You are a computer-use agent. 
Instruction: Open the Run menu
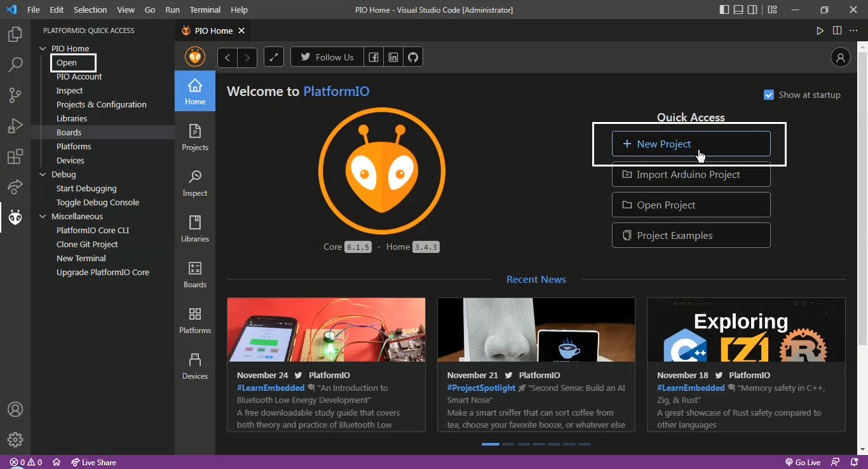[172, 10]
